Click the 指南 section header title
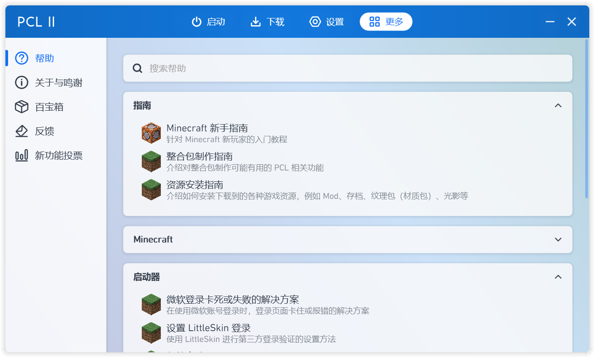Image resolution: width=601 pixels, height=364 pixels. 142,105
